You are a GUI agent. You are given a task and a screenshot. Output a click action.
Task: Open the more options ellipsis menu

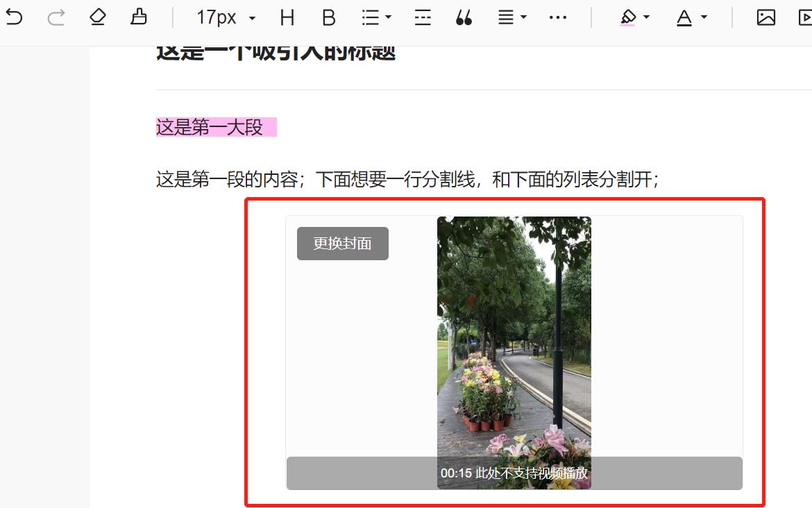[558, 17]
